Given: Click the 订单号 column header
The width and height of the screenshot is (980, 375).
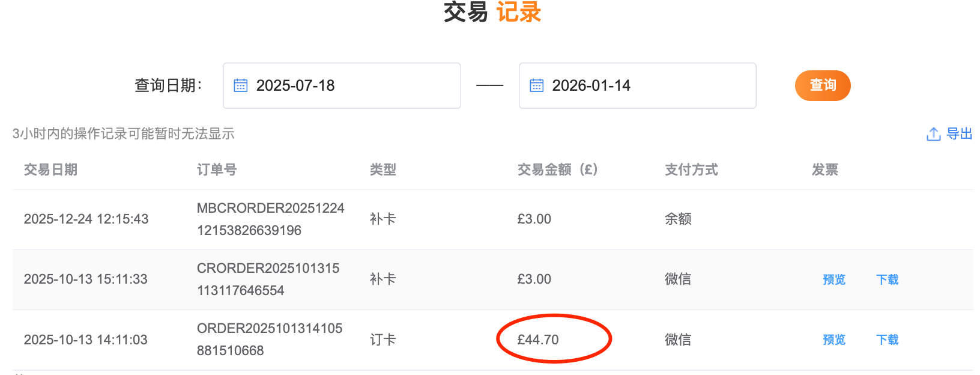Looking at the screenshot, I should coord(216,169).
